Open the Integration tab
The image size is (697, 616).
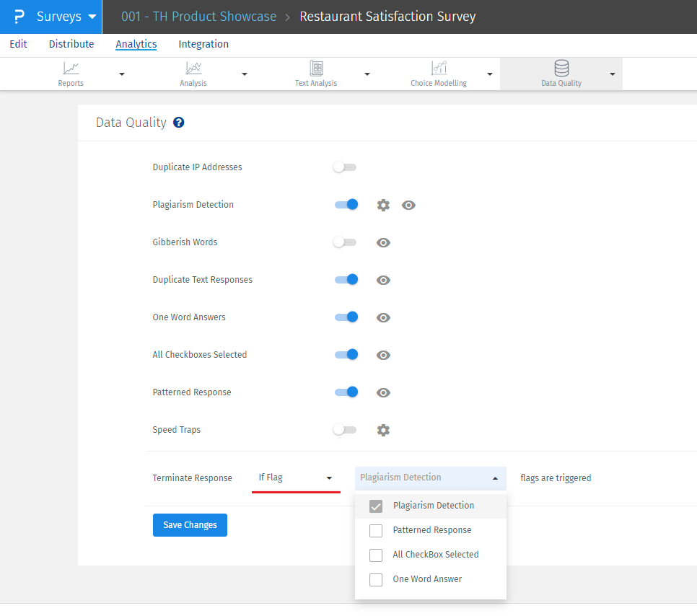[203, 44]
